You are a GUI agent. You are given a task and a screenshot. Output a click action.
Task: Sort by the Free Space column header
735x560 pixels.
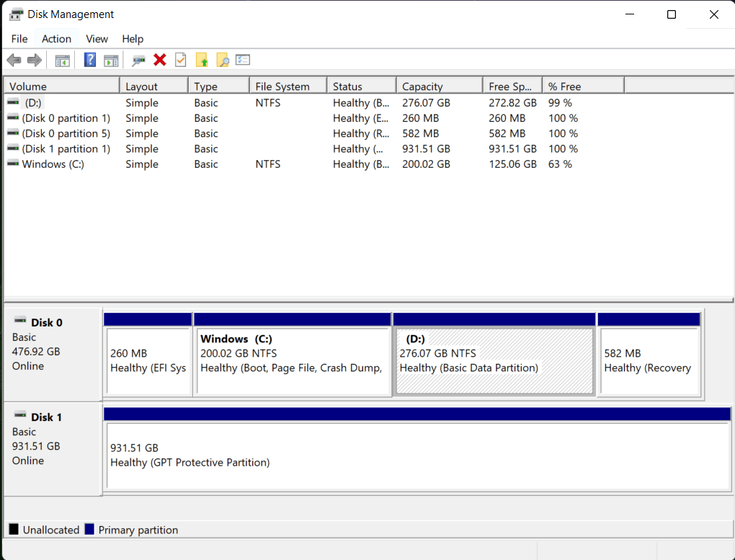pos(513,86)
